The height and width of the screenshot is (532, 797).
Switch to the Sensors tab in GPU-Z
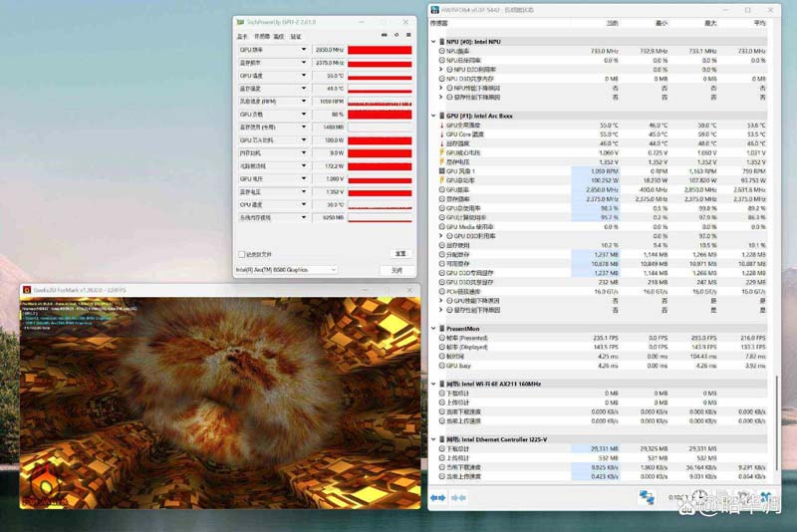click(262, 37)
